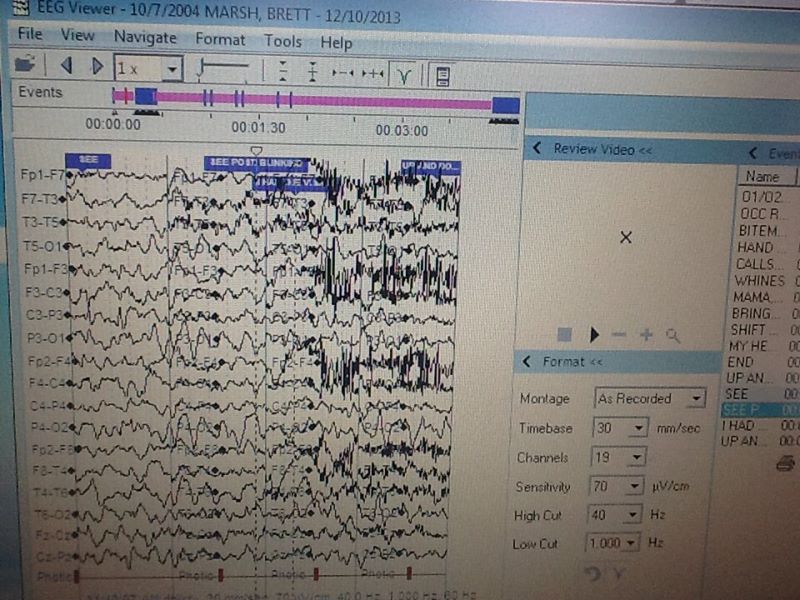The height and width of the screenshot is (600, 800).
Task: Open the Tools menu
Action: (x=283, y=42)
